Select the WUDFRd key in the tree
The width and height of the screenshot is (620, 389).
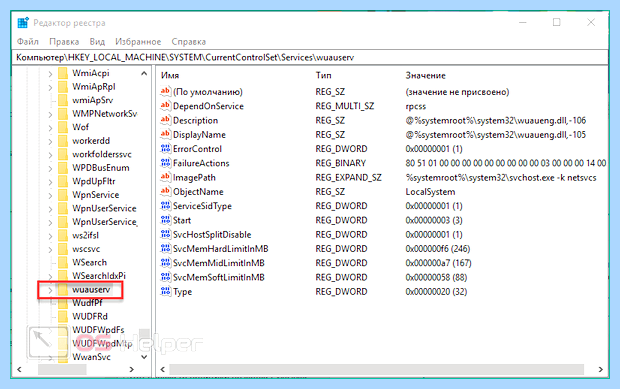90,316
